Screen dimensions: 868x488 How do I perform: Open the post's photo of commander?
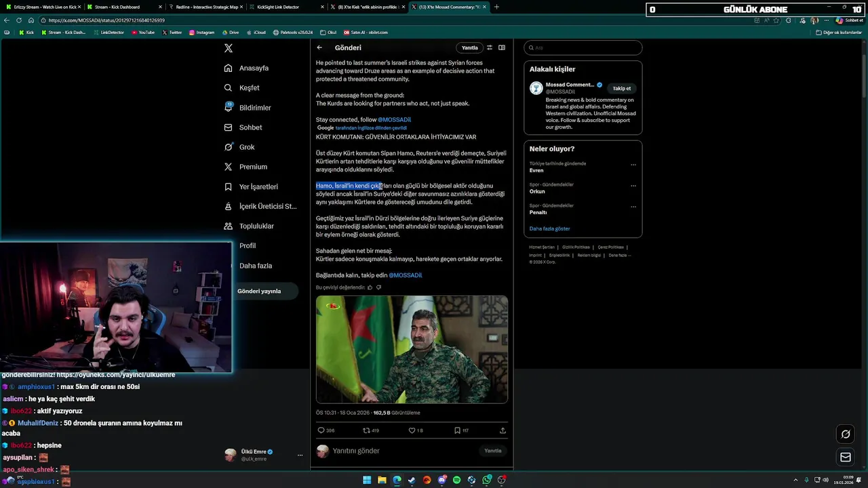[412, 350]
